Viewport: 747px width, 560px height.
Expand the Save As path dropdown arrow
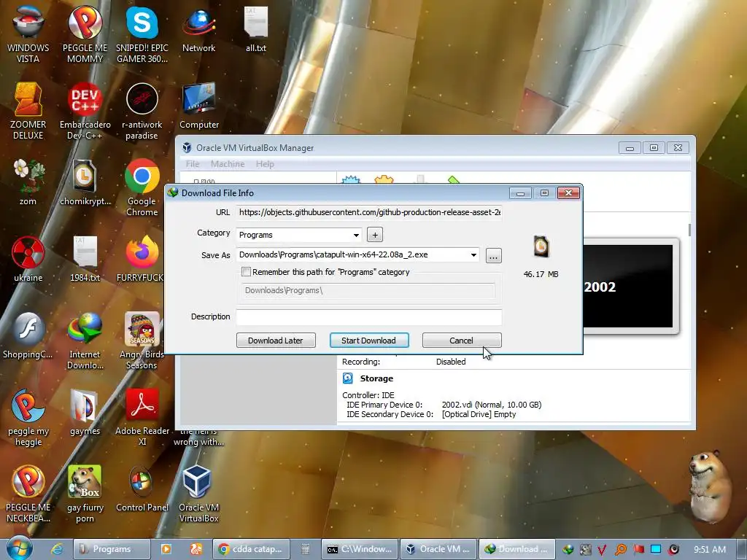(x=473, y=254)
